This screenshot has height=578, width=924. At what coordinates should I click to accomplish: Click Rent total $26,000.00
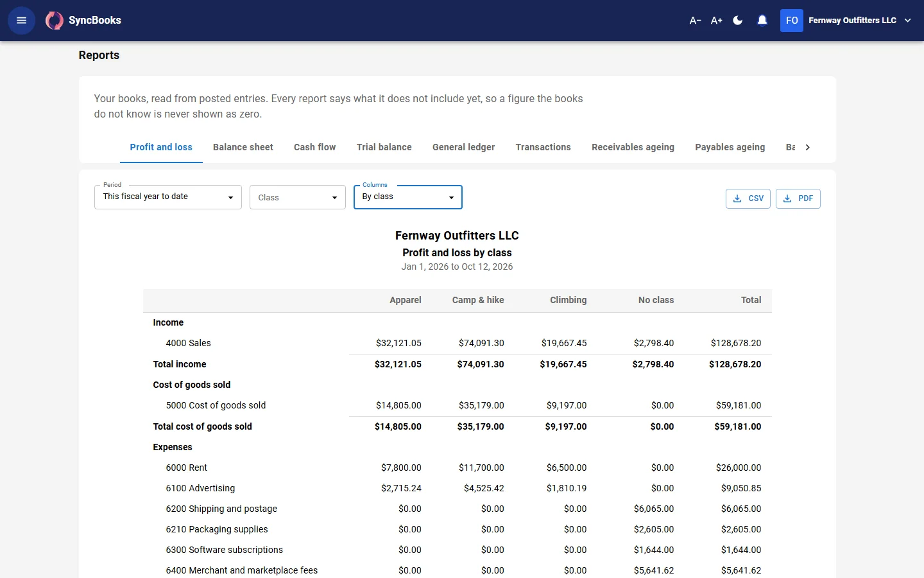(x=739, y=468)
